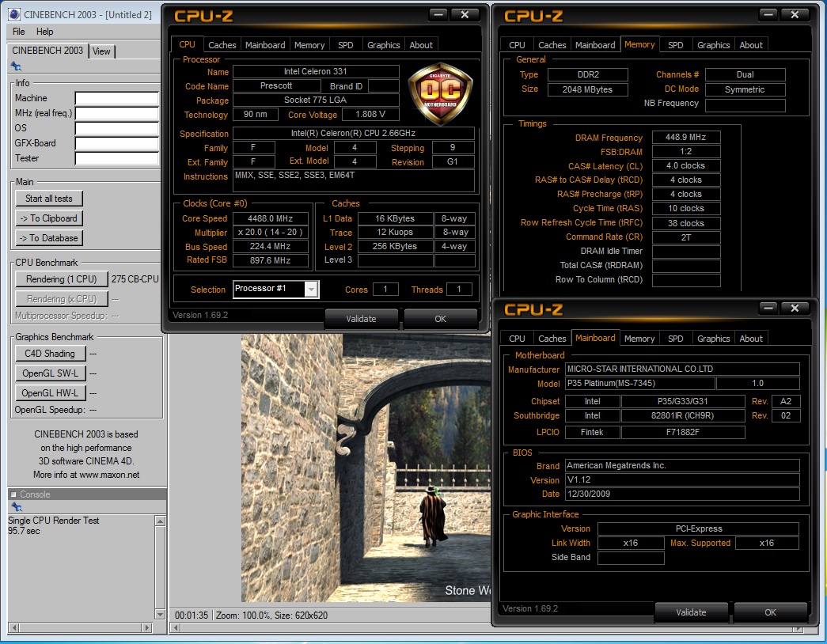Click the Console horizontal scroll left arrow

click(13, 628)
